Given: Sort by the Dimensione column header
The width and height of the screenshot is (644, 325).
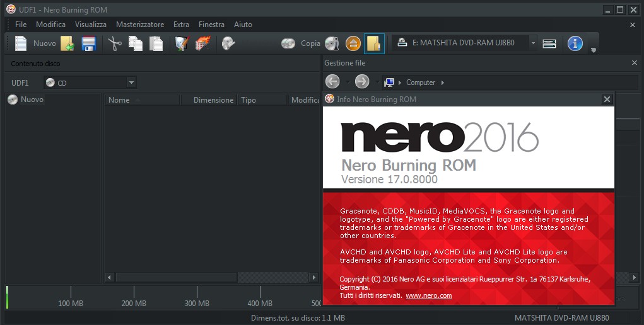Looking at the screenshot, I should 209,100.
